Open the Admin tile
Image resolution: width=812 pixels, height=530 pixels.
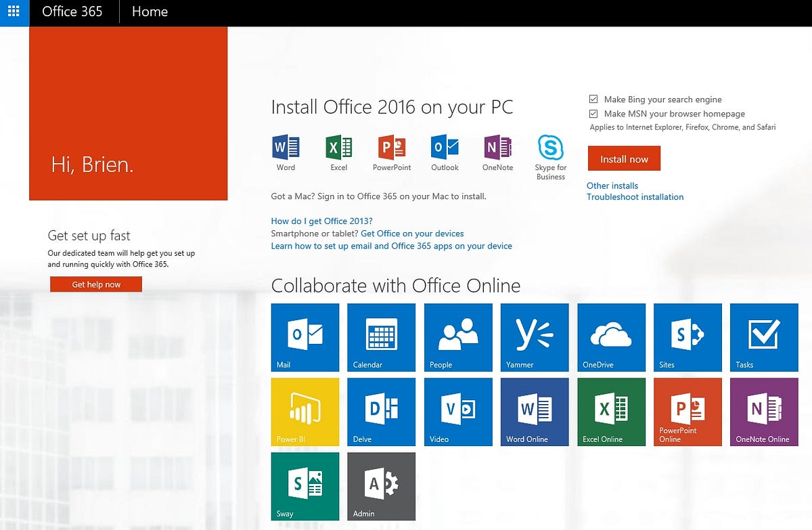(382, 487)
